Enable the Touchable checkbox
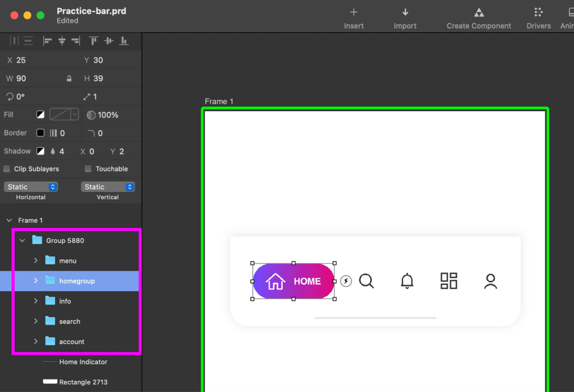The width and height of the screenshot is (574, 392). click(88, 169)
